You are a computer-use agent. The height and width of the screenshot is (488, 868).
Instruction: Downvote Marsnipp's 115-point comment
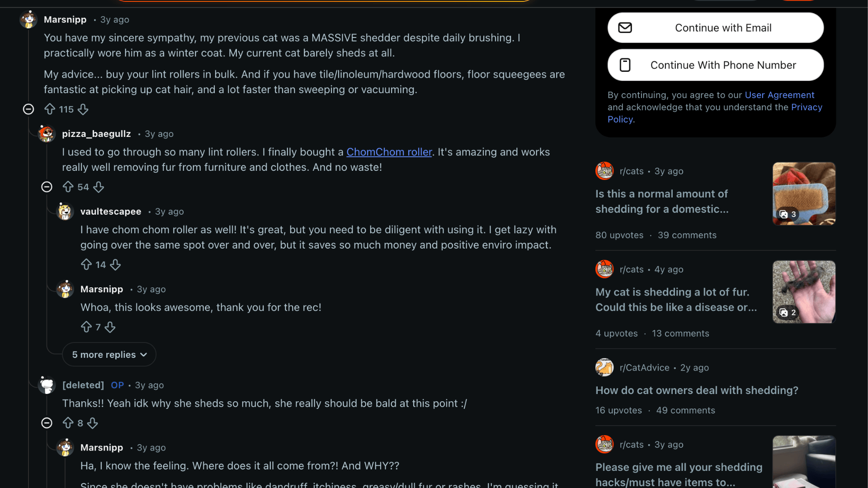[x=83, y=109]
